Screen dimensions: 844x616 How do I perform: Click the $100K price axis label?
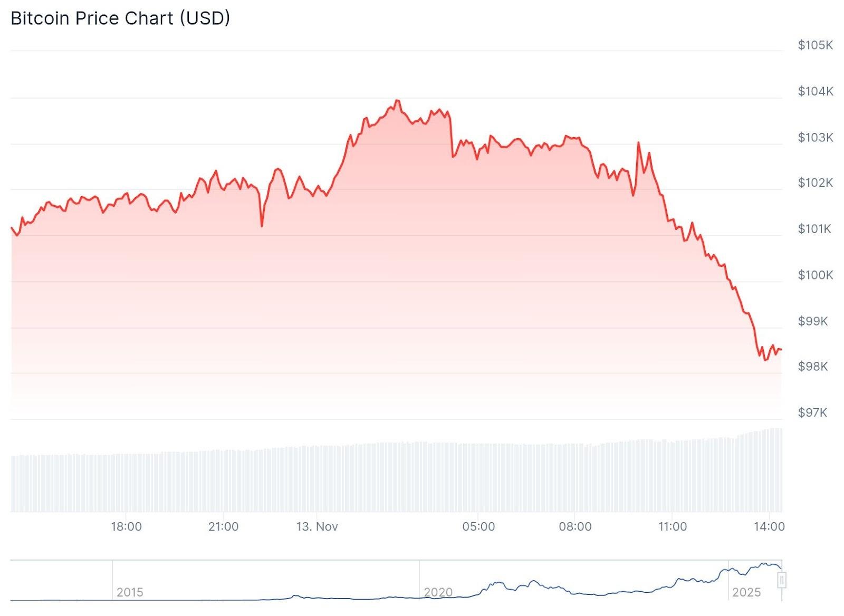pos(816,275)
